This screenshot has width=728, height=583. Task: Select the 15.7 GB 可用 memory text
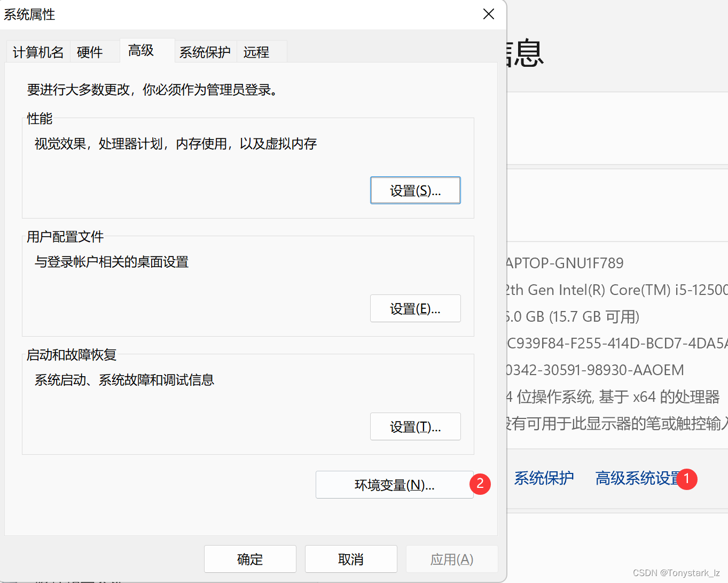pyautogui.click(x=593, y=316)
